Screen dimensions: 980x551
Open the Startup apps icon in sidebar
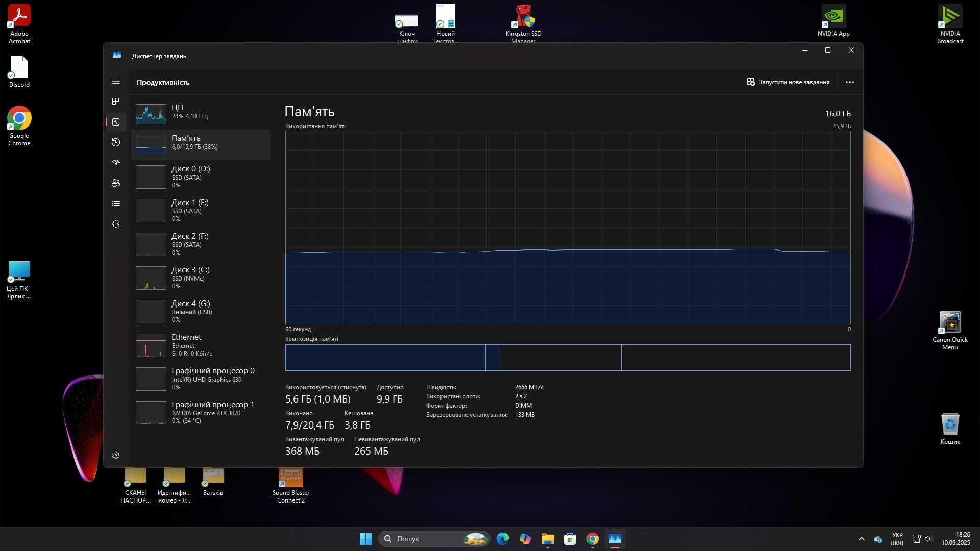pyautogui.click(x=116, y=163)
